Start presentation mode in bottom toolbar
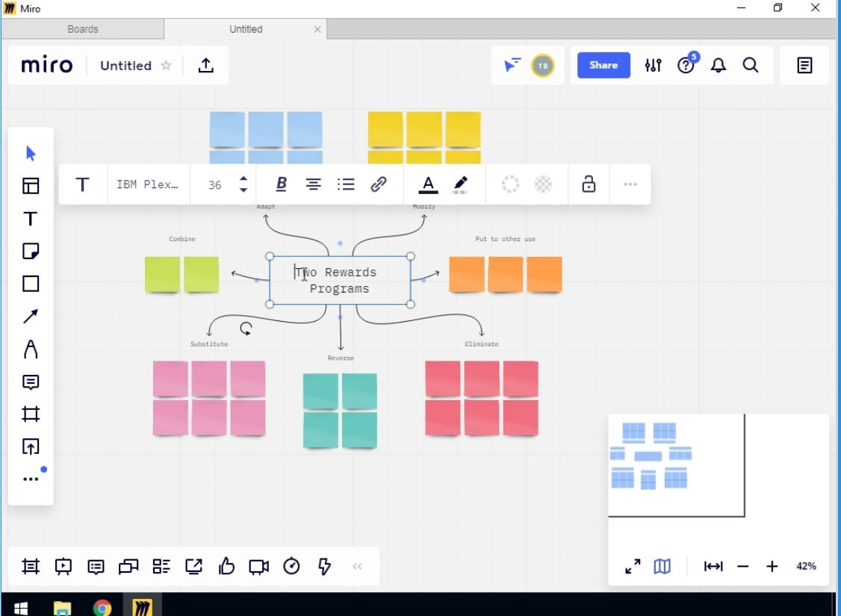Viewport: 841px width, 616px height. point(63,567)
